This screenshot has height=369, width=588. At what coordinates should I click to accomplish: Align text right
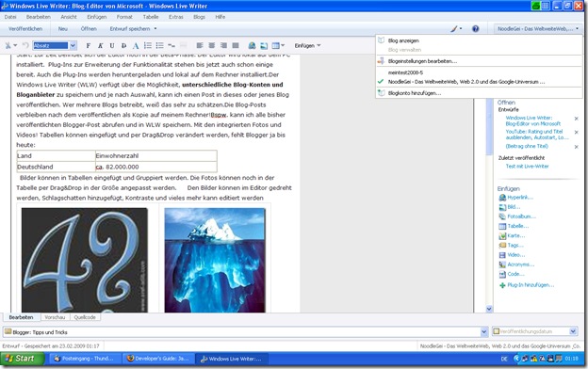coord(223,46)
